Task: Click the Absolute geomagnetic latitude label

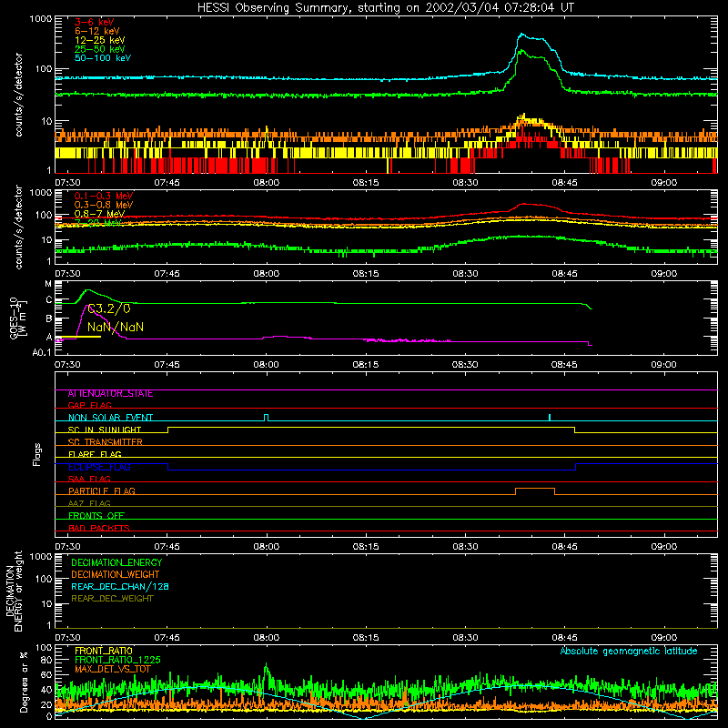Action: coord(629,651)
